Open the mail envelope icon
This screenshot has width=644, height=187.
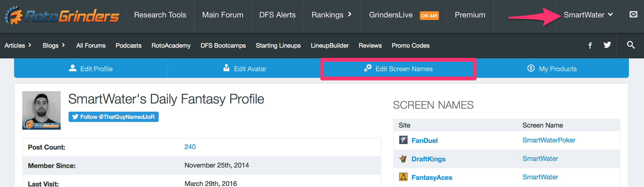tap(634, 14)
